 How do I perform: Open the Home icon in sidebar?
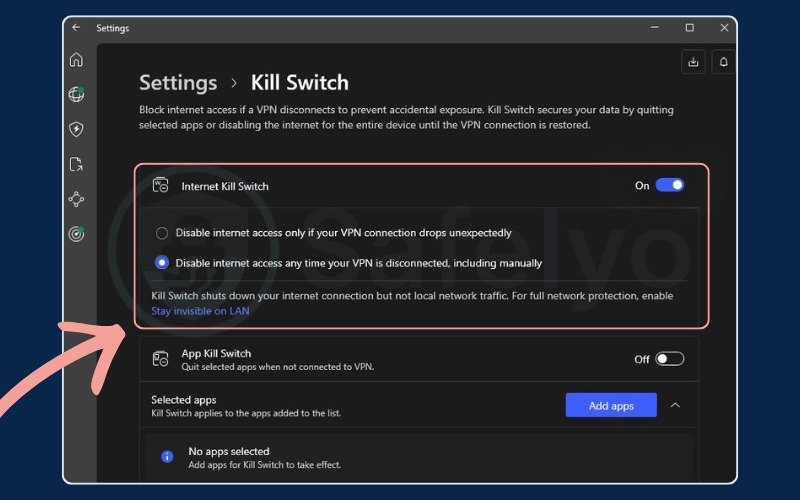click(x=76, y=60)
